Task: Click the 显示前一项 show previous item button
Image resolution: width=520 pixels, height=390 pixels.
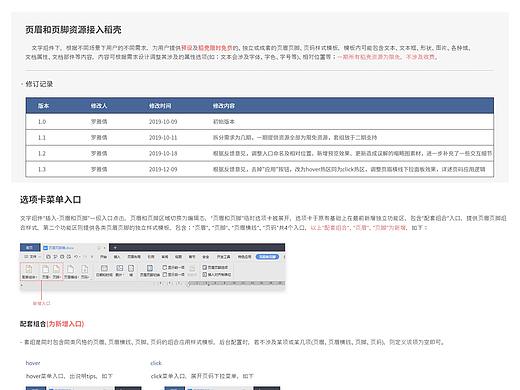Action: pyautogui.click(x=173, y=267)
